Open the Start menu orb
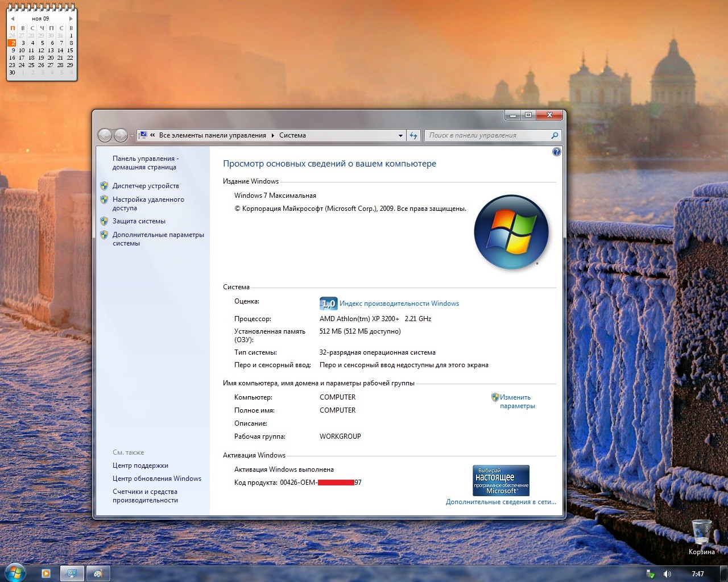728x582 pixels. [15, 572]
